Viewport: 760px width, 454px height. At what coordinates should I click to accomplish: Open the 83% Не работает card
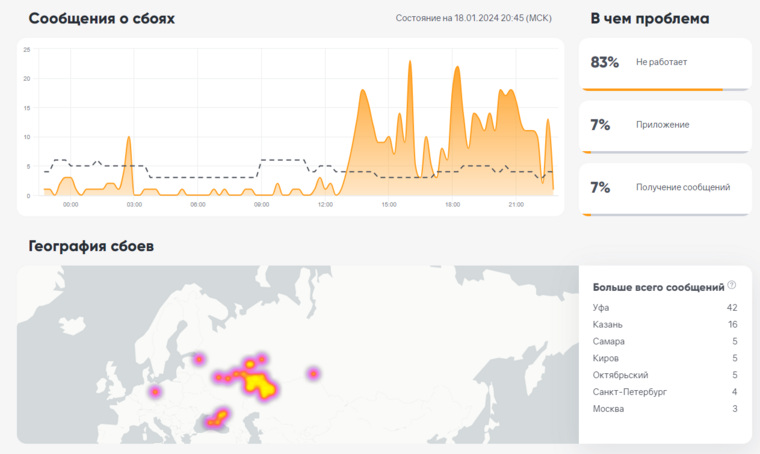(665, 64)
